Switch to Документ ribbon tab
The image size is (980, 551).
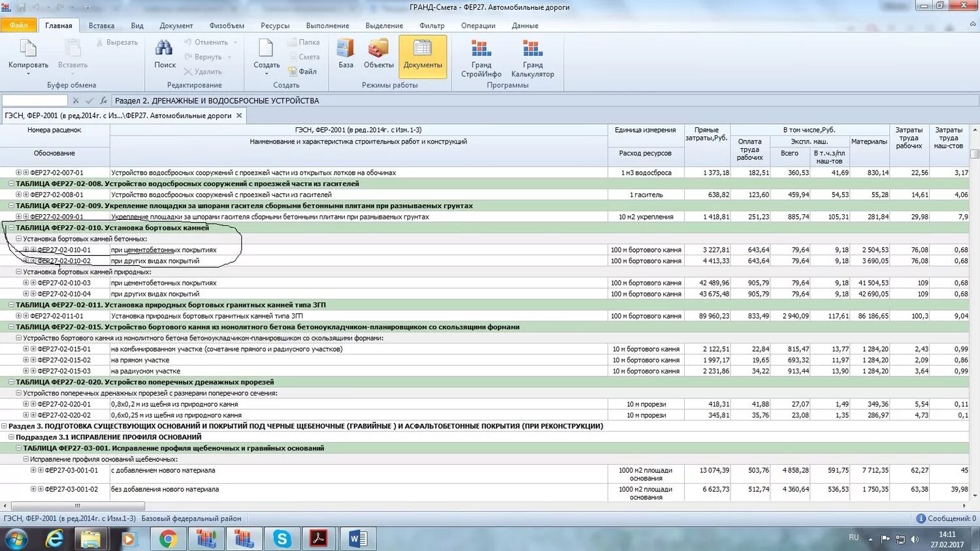click(176, 26)
